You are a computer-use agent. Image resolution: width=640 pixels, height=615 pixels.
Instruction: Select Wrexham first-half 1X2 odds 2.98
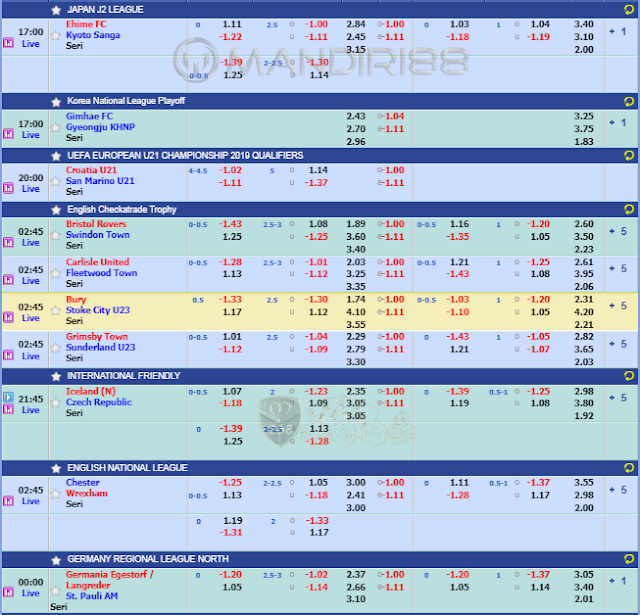point(584,495)
